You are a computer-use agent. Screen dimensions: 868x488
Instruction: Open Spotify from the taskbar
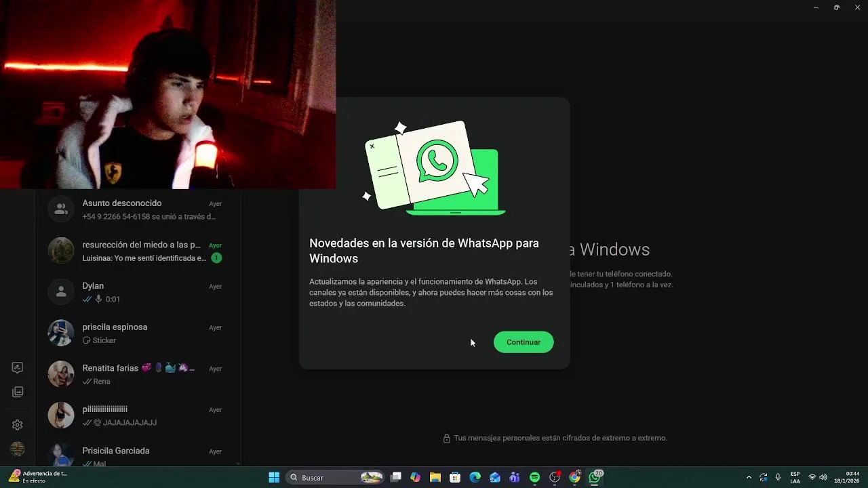534,478
